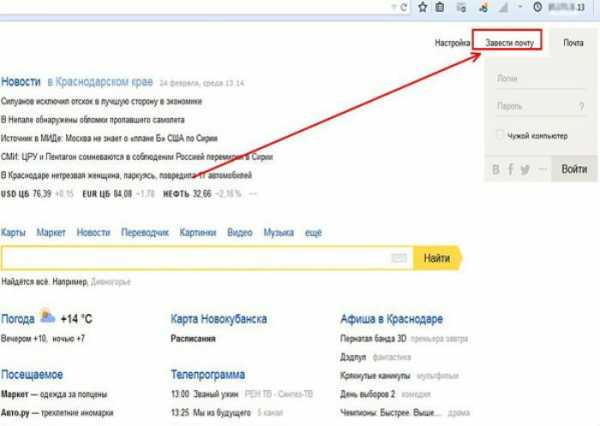Select the 'Почта' tab
Screen dimensions: 600x426
point(573,43)
